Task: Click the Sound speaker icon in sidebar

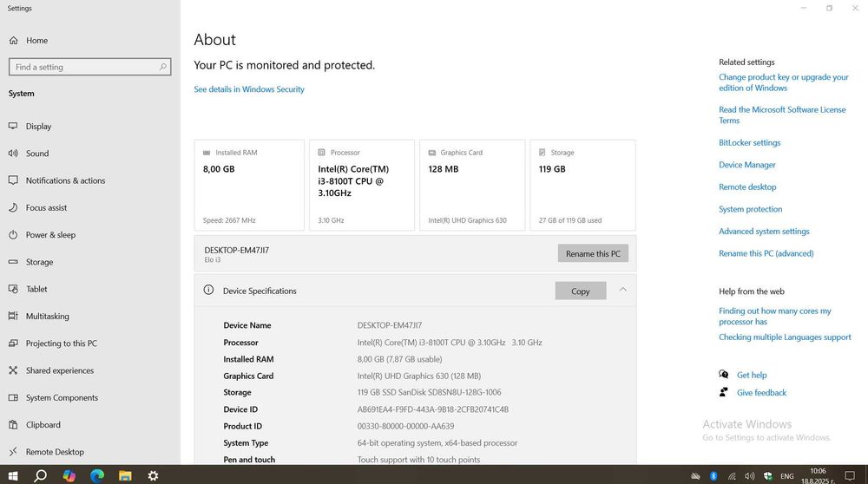Action: [x=13, y=154]
